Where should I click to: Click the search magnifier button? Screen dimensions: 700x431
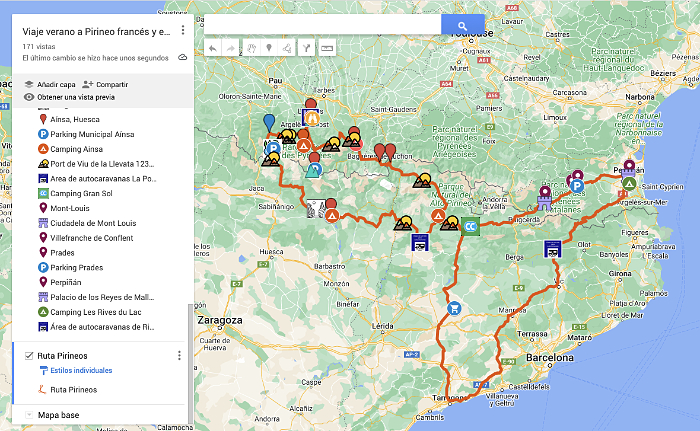[462, 25]
